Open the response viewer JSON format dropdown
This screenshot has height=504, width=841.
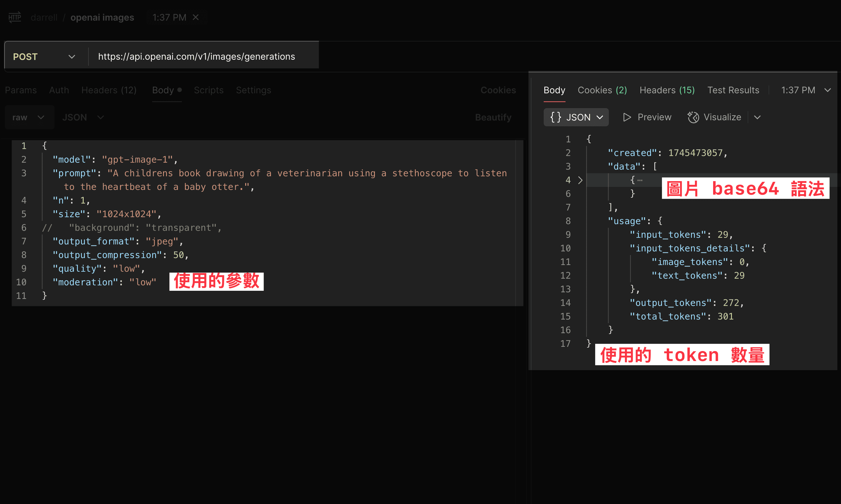(x=600, y=117)
